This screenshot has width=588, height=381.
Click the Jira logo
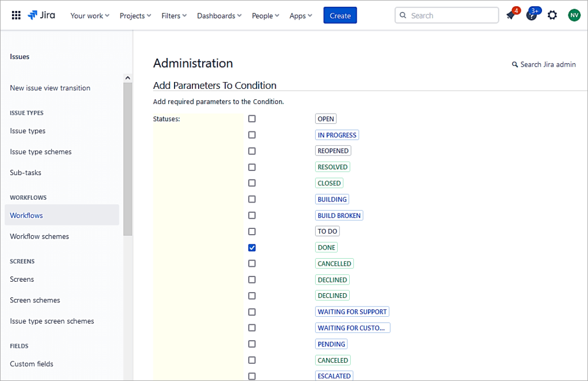(x=41, y=15)
